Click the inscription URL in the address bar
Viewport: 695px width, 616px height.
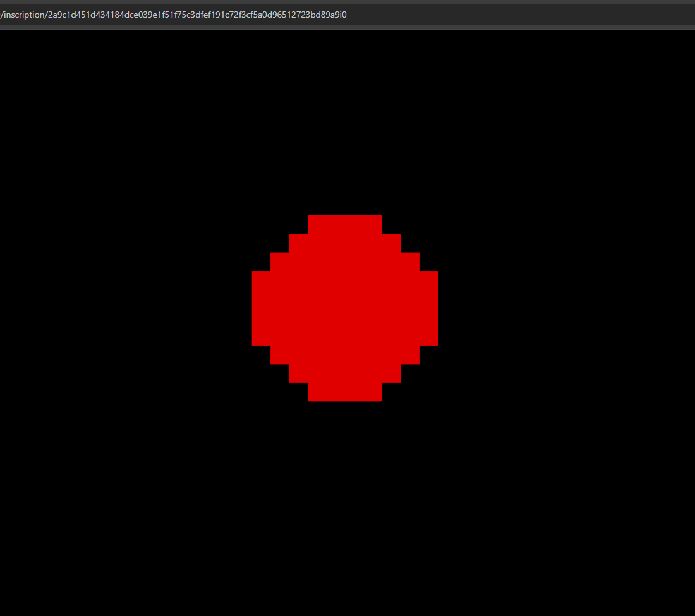tap(173, 15)
